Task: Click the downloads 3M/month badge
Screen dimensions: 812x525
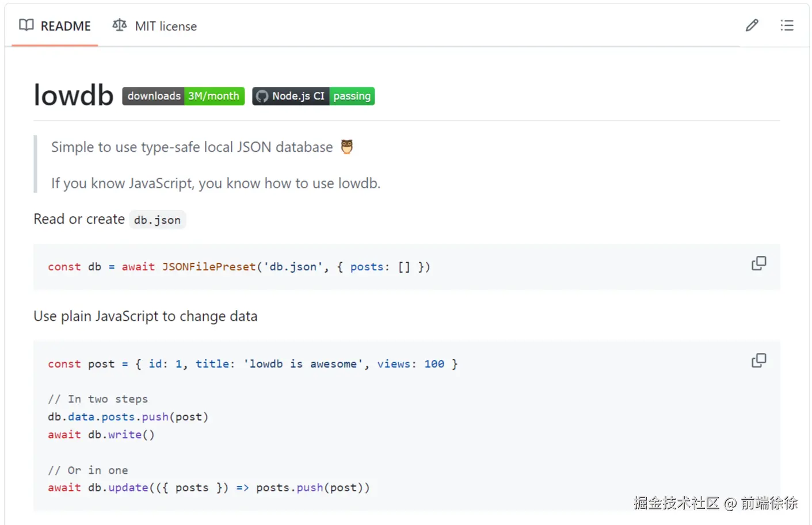Action: pyautogui.click(x=183, y=96)
